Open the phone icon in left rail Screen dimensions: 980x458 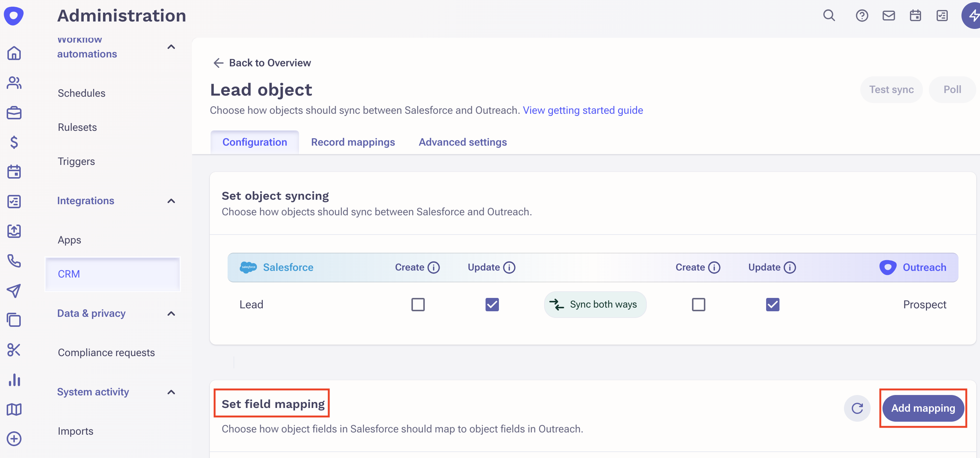click(x=14, y=260)
